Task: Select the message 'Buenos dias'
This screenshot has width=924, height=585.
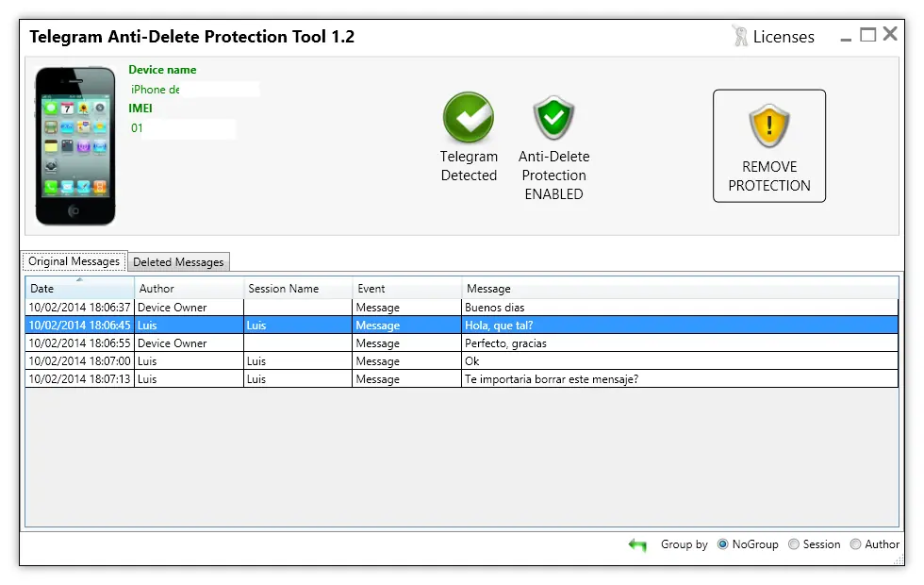Action: pyautogui.click(x=494, y=308)
